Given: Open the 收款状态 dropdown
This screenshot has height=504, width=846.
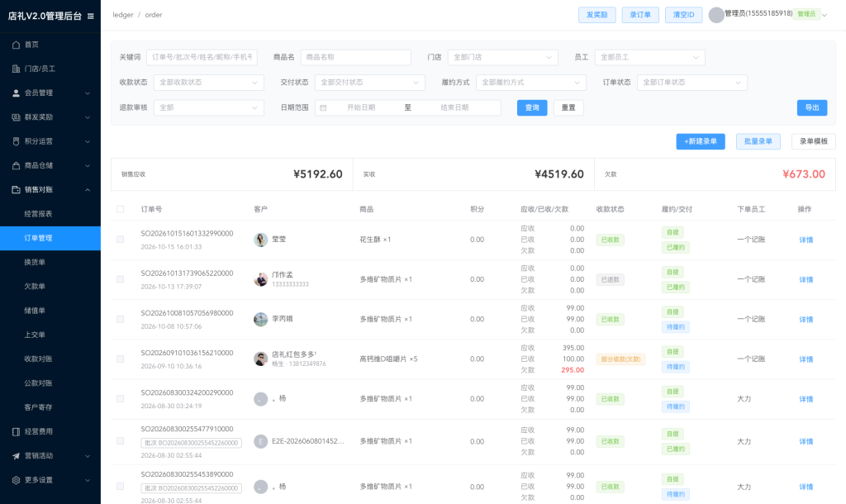Looking at the screenshot, I should 209,83.
